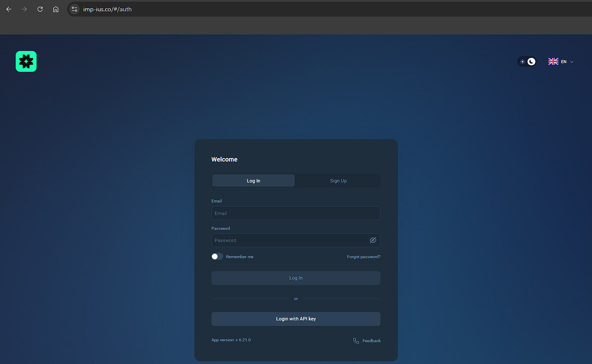
Task: Expand language list via chevron arrow
Action: click(x=572, y=62)
